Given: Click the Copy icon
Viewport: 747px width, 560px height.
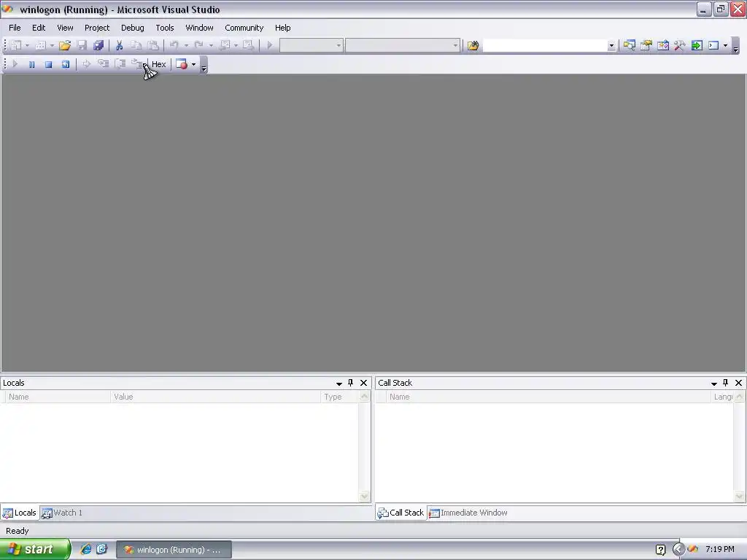Looking at the screenshot, I should pos(136,45).
